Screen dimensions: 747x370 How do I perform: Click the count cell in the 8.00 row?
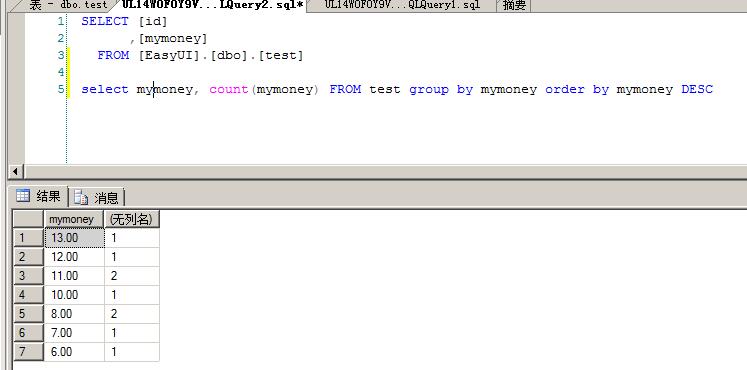coord(132,314)
